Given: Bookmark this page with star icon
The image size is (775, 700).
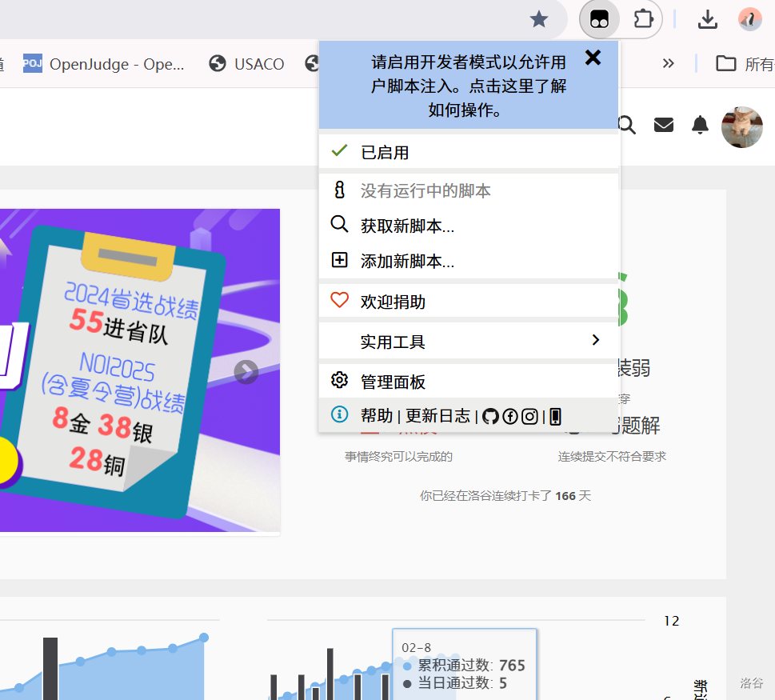Looking at the screenshot, I should pos(539,19).
